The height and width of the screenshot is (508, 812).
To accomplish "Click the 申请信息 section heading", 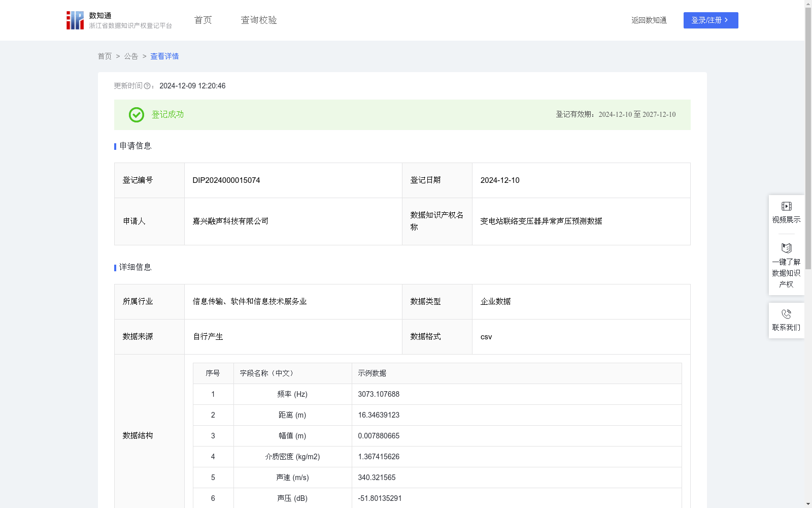I will click(136, 146).
